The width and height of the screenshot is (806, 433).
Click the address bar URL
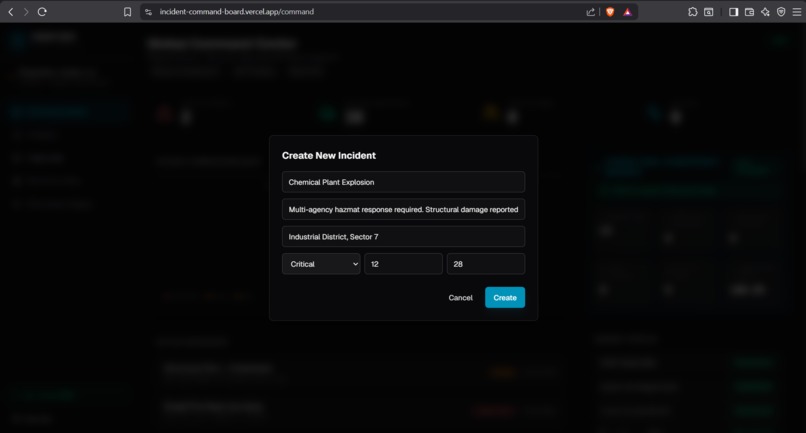point(236,12)
